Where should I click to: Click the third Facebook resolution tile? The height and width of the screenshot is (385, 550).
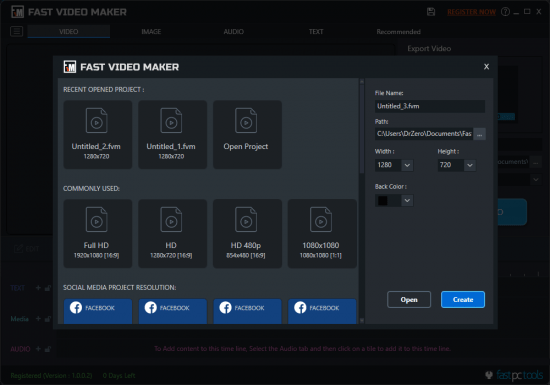coord(247,311)
